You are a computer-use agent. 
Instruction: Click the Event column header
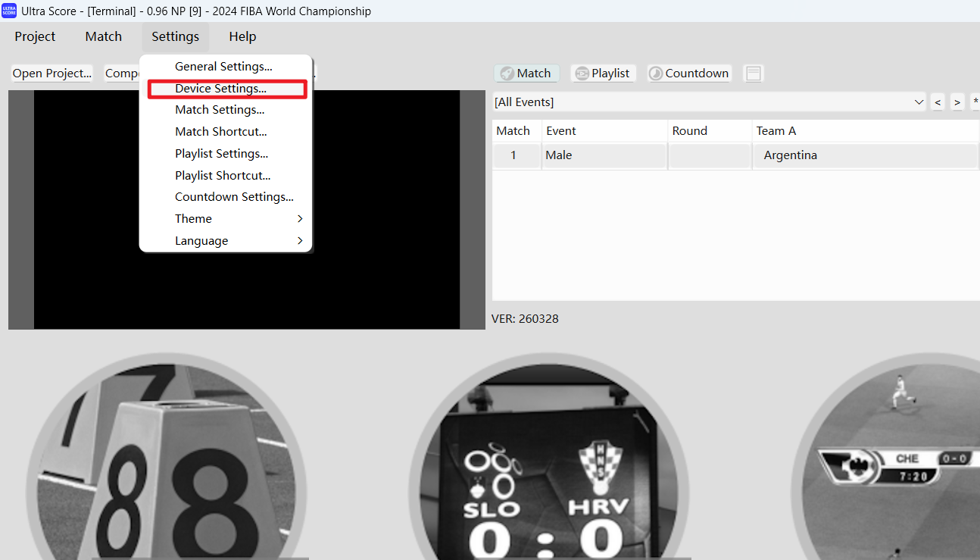click(604, 131)
